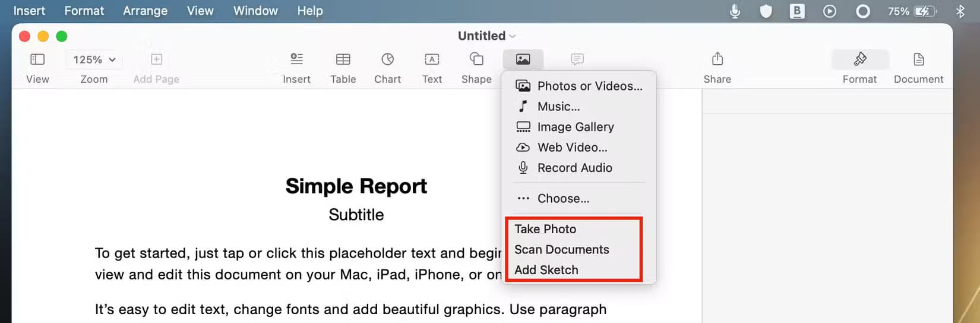This screenshot has height=323, width=980.
Task: Open the Insert toolbar menu
Action: (x=296, y=59)
